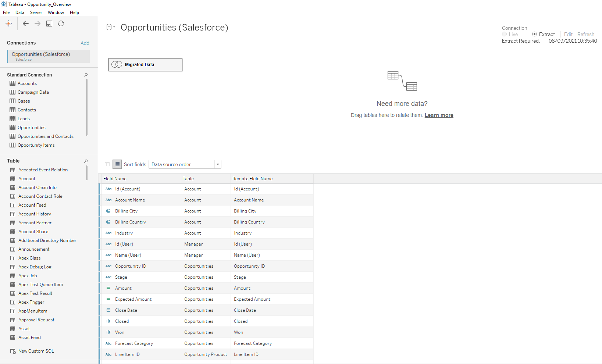The width and height of the screenshot is (602, 364).
Task: Click the New Custom SQL icon
Action: [x=13, y=351]
